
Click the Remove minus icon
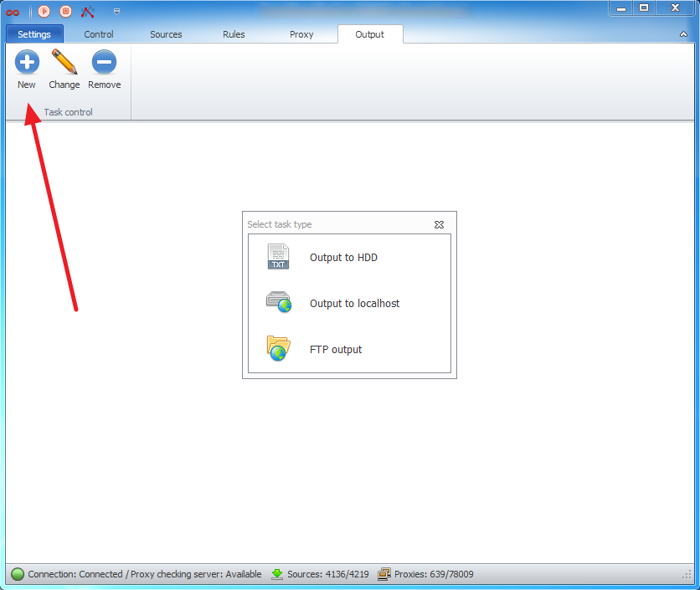point(104,62)
